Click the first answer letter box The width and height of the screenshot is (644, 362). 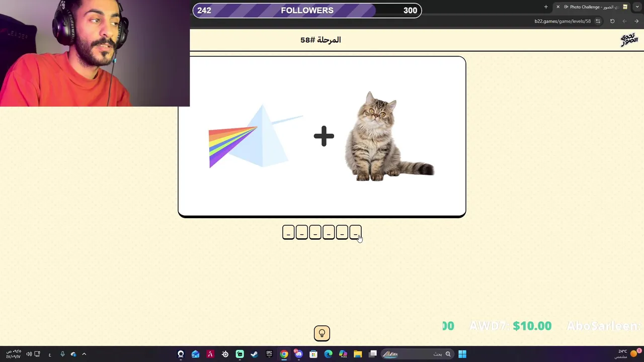(x=288, y=232)
